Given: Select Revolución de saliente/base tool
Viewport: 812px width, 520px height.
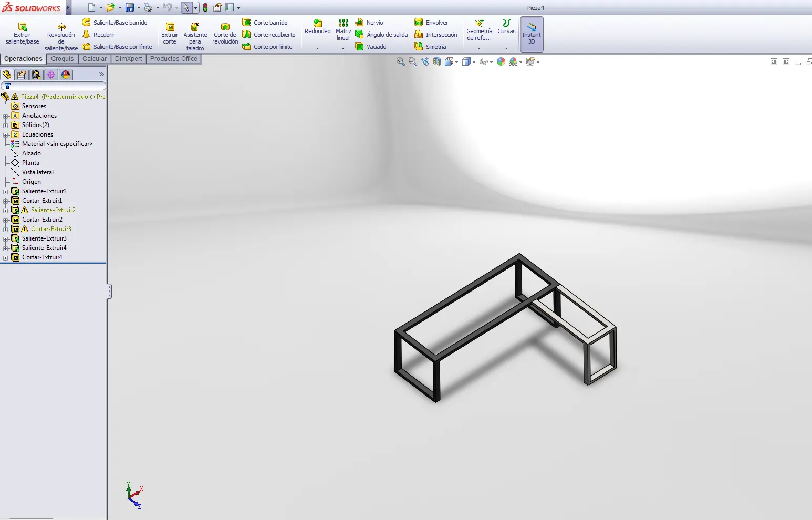Looking at the screenshot, I should click(61, 36).
